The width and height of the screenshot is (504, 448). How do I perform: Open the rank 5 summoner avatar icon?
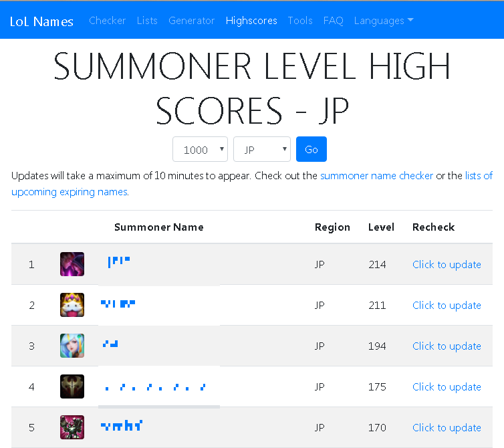point(72,427)
